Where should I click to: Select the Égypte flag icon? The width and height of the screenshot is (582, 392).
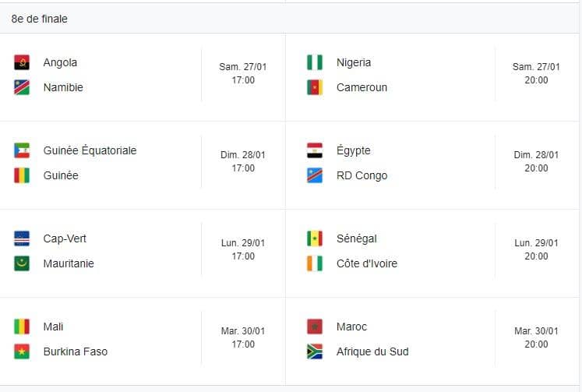pos(315,150)
